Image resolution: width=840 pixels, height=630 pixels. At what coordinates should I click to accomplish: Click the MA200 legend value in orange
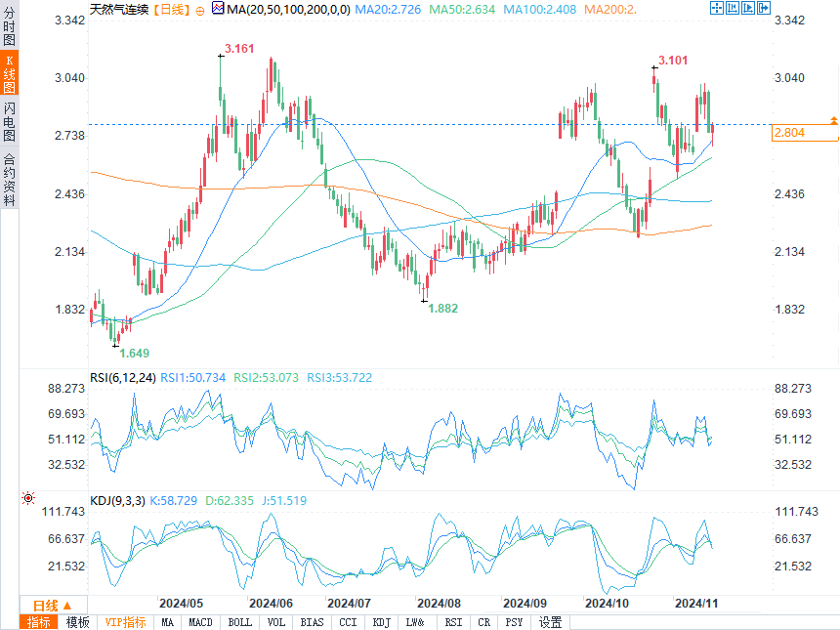610,10
